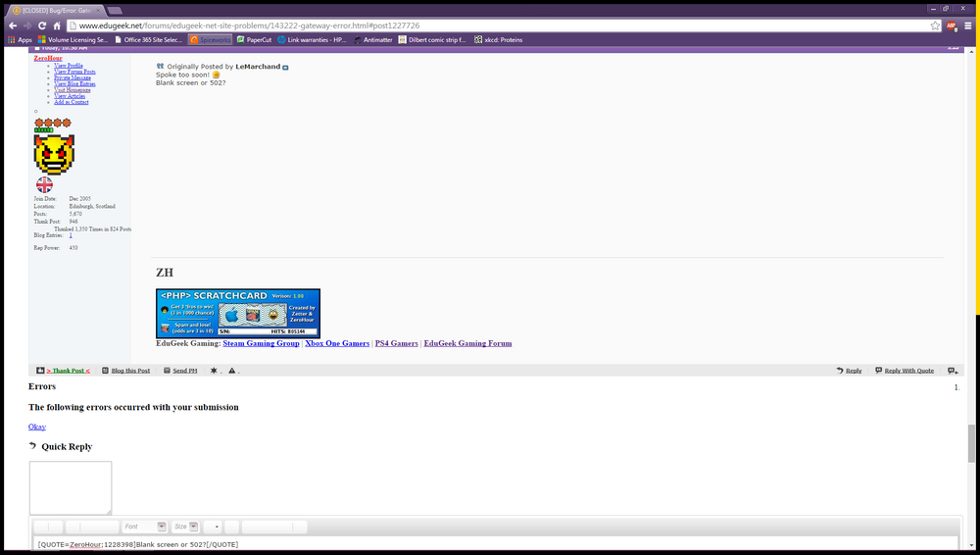Screen dimensions: 980x555
Task: Click the warning triangle report icon
Action: (232, 371)
